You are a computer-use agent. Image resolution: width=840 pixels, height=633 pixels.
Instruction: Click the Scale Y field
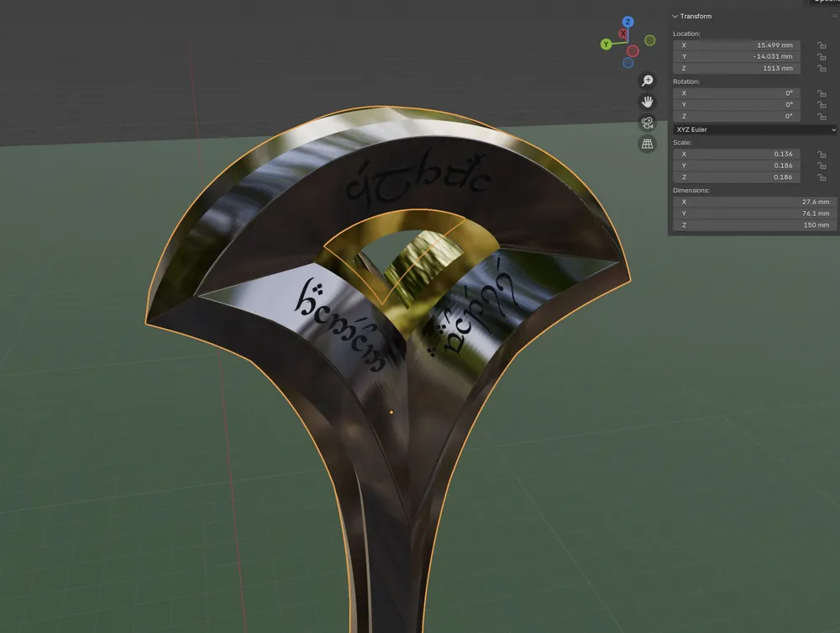tap(737, 166)
